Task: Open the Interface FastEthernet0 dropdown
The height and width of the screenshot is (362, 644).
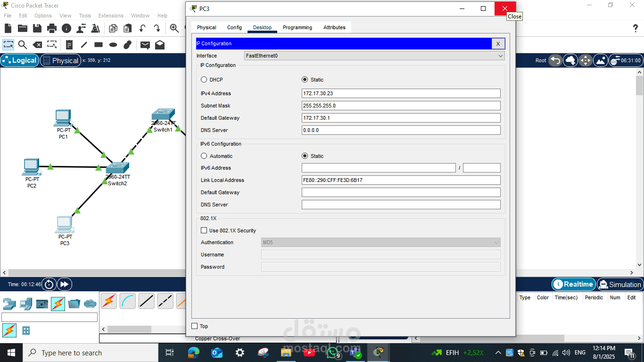Action: (x=374, y=56)
